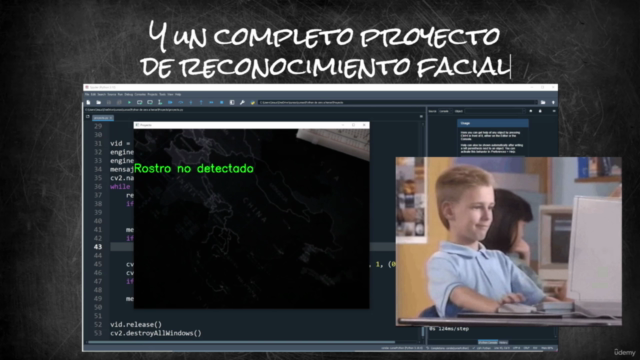This screenshot has width=640, height=360.
Task: Click the Run current cell icon
Action: coord(140,102)
